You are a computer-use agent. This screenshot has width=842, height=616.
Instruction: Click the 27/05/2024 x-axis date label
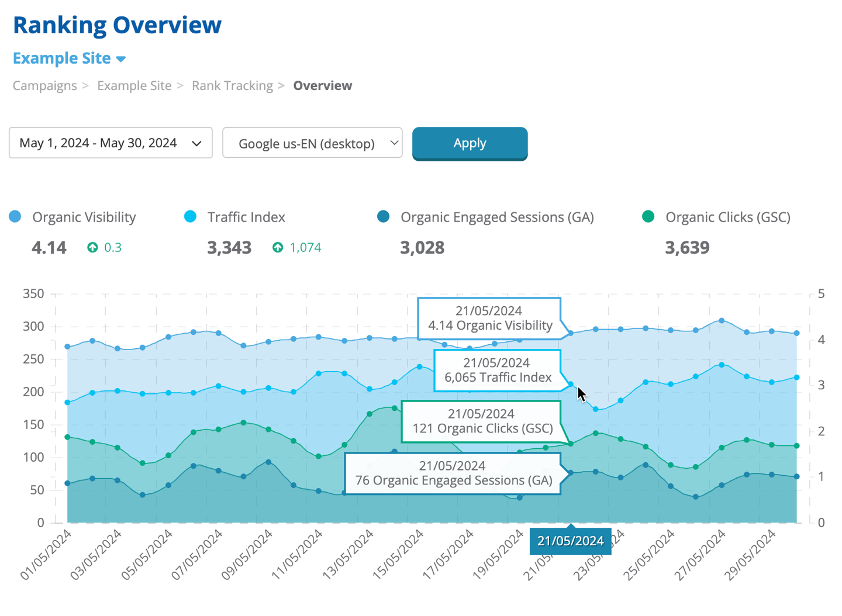699,555
